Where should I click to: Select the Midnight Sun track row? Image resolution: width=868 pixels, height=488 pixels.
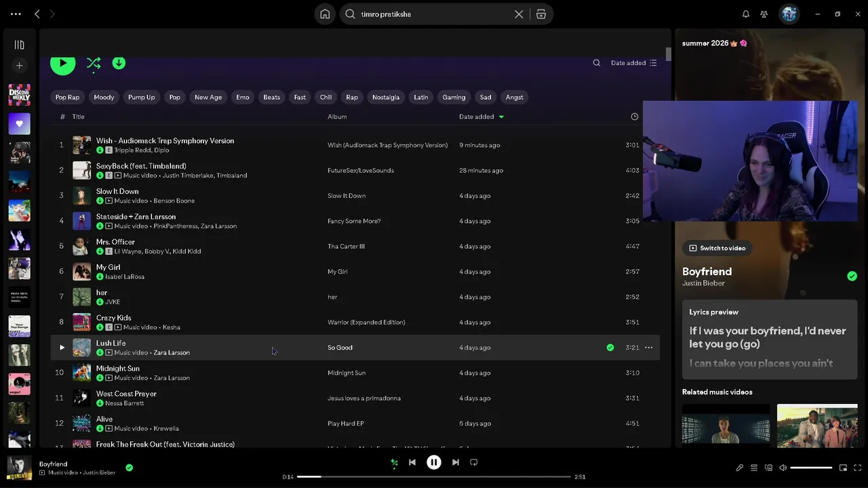click(x=355, y=373)
